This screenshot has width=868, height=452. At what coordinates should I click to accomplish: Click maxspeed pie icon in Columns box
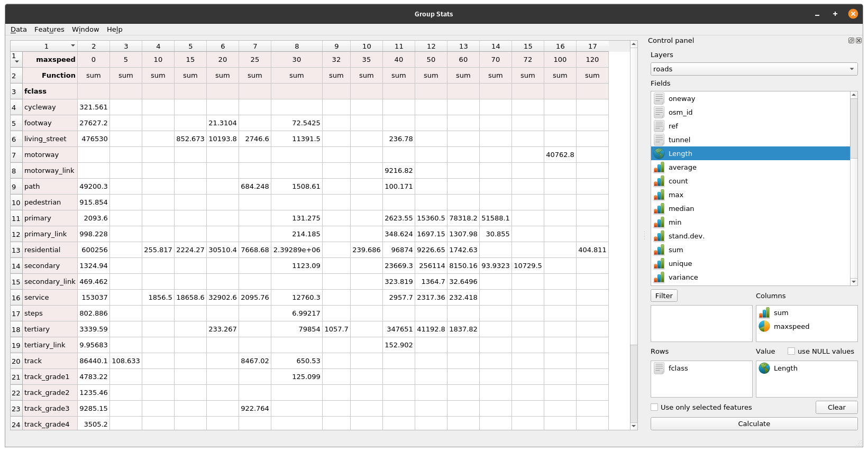tap(764, 326)
